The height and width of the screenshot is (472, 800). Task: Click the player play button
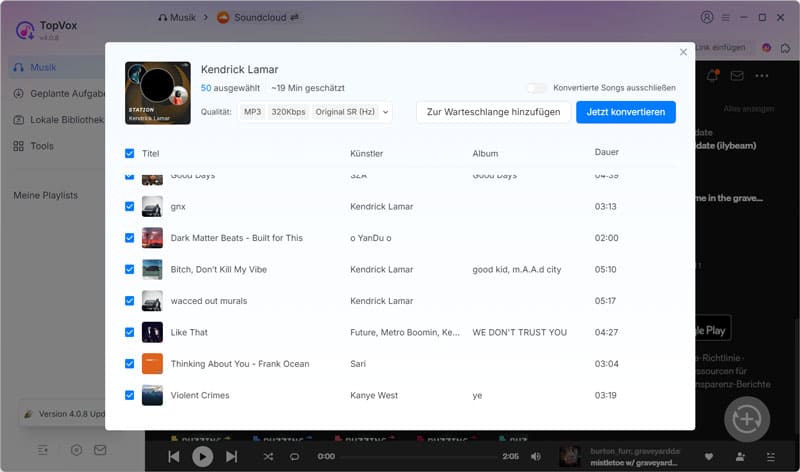click(203, 457)
